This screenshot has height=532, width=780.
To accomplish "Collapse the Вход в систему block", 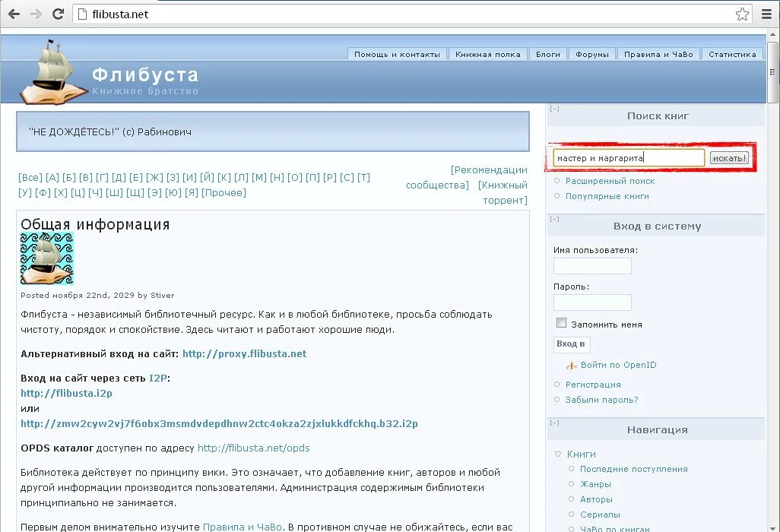I will click(555, 220).
